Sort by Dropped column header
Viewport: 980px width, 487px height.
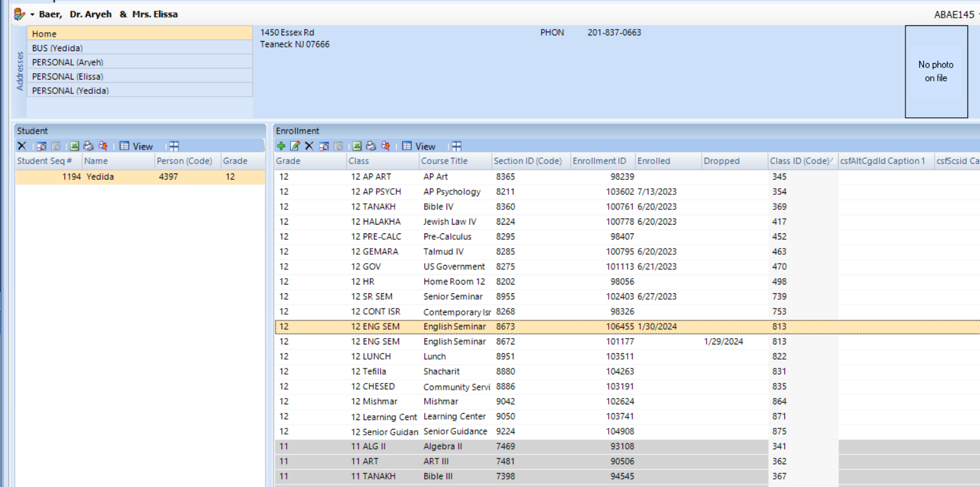734,161
